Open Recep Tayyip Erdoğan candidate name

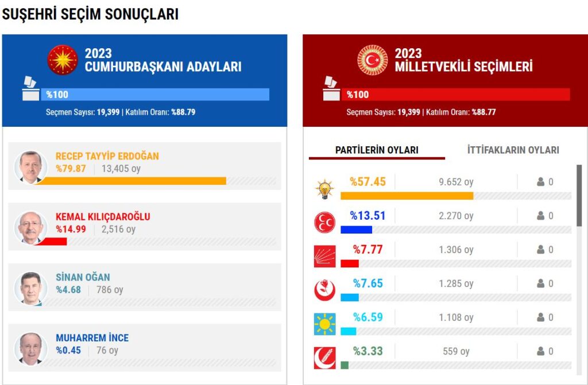coord(107,156)
